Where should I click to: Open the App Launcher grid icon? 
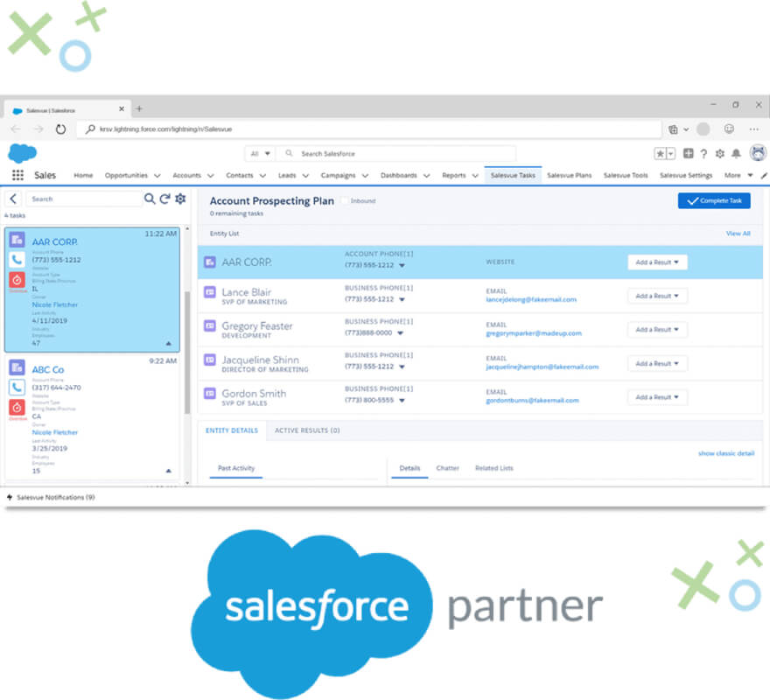[17, 175]
